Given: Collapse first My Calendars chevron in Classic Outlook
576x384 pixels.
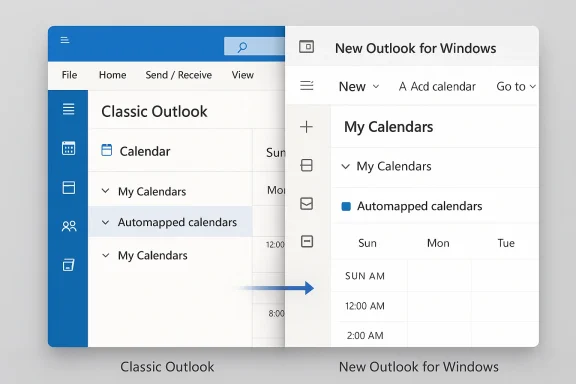Looking at the screenshot, I should pos(105,191).
